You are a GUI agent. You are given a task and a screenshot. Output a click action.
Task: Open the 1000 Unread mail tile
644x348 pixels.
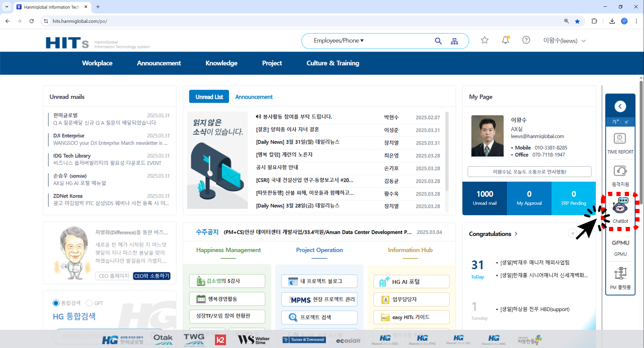485,198
